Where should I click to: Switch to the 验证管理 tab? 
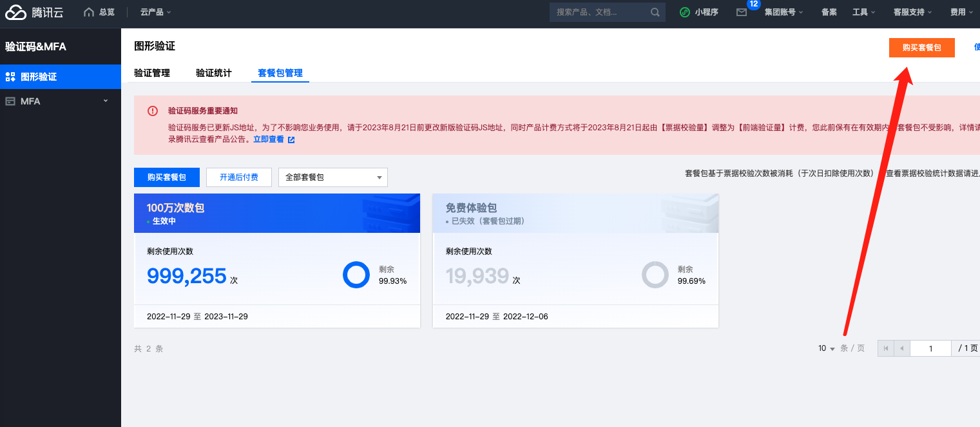[x=152, y=73]
